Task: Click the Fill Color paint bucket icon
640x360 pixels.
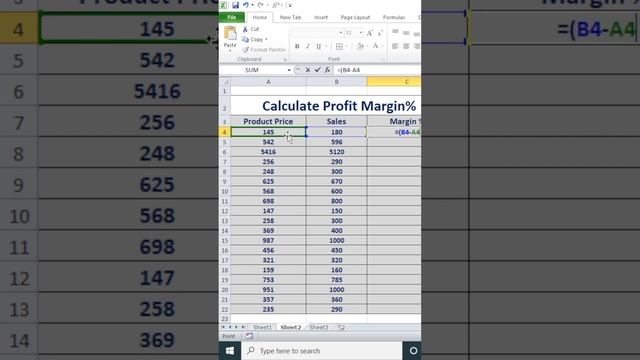Action: tap(360, 47)
